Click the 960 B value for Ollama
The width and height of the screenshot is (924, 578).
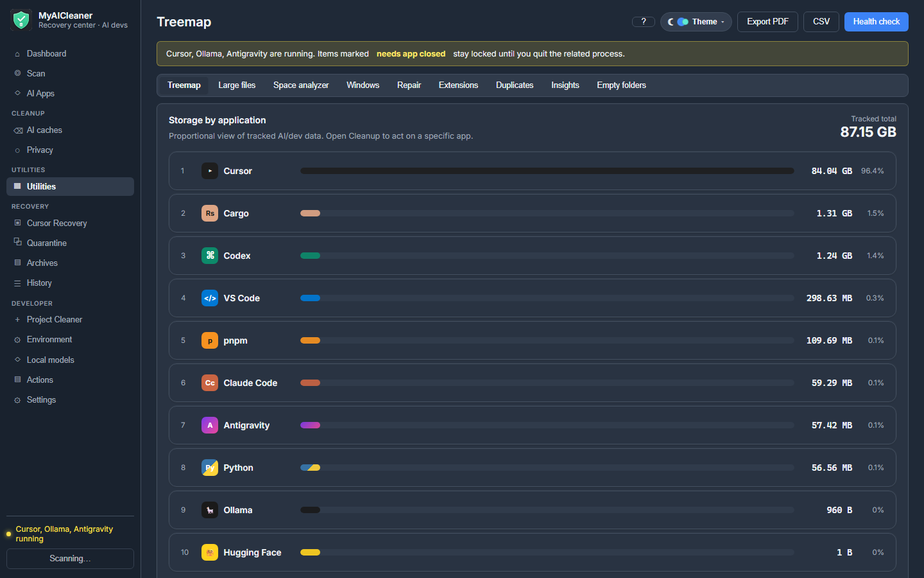coord(839,510)
